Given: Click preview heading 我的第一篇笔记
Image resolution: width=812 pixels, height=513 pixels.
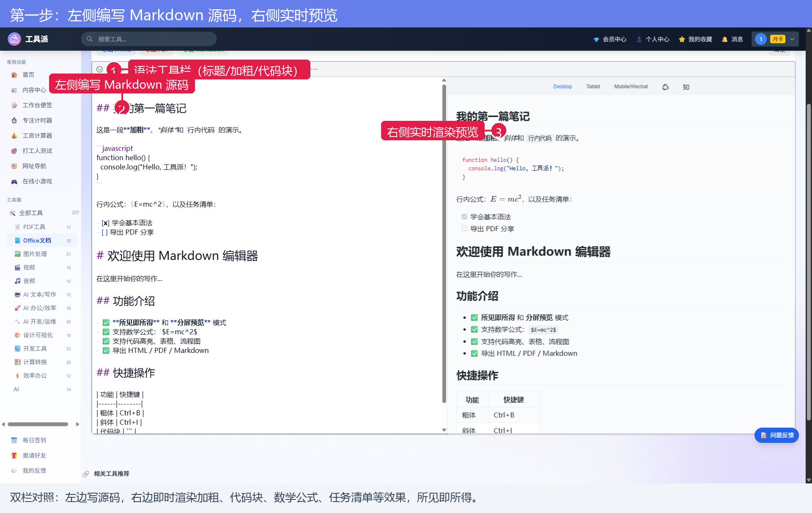Looking at the screenshot, I should tap(493, 116).
